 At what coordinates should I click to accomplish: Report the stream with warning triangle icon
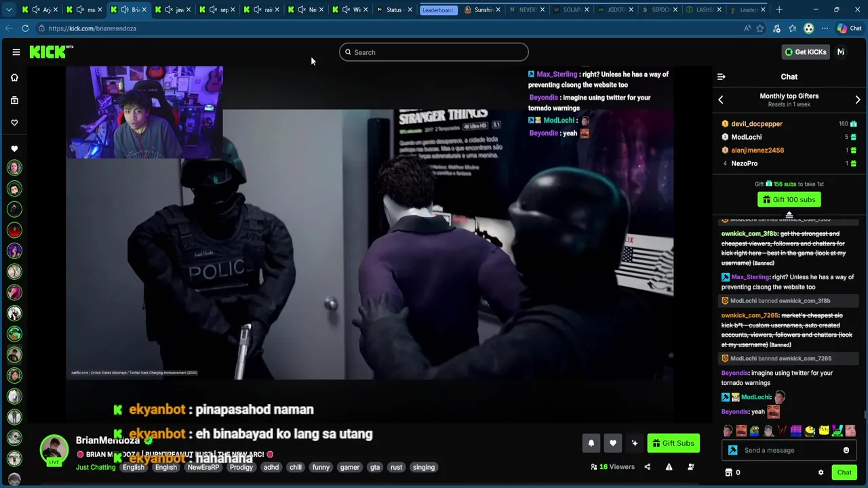pos(669,467)
